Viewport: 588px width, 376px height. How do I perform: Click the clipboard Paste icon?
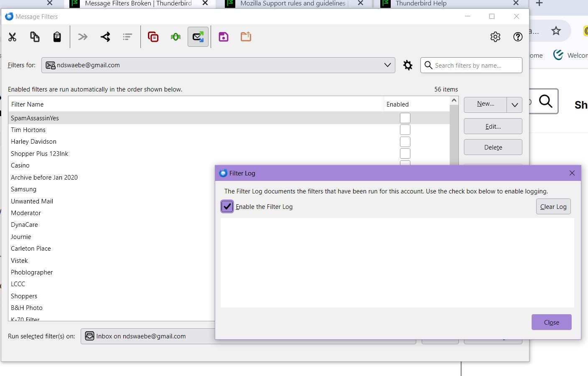click(57, 37)
